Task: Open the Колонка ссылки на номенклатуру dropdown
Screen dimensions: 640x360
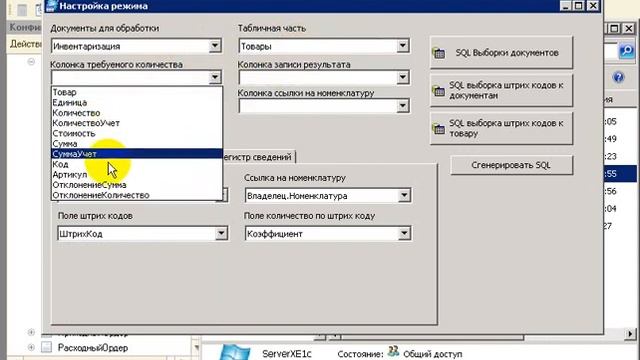Action: [402, 106]
